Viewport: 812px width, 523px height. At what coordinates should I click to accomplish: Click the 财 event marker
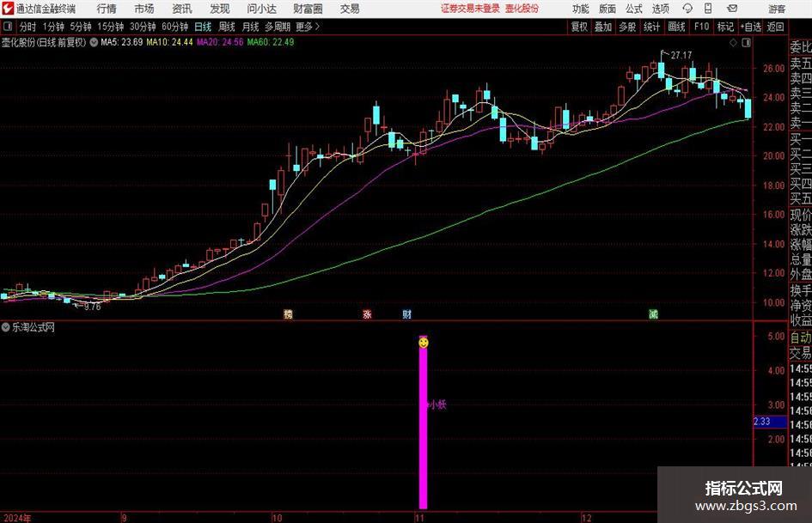[x=407, y=314]
